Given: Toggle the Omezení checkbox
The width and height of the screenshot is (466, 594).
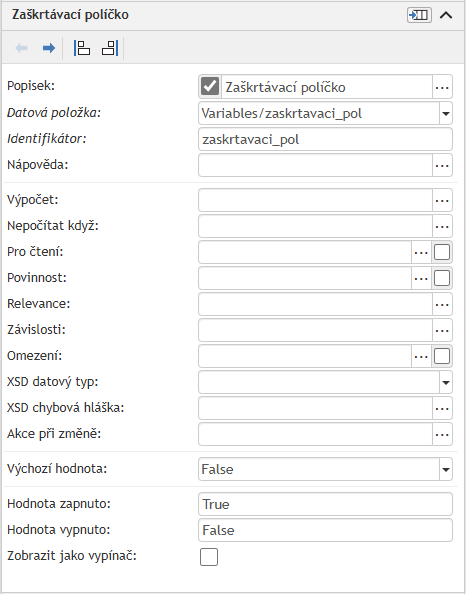Looking at the screenshot, I should click(442, 356).
